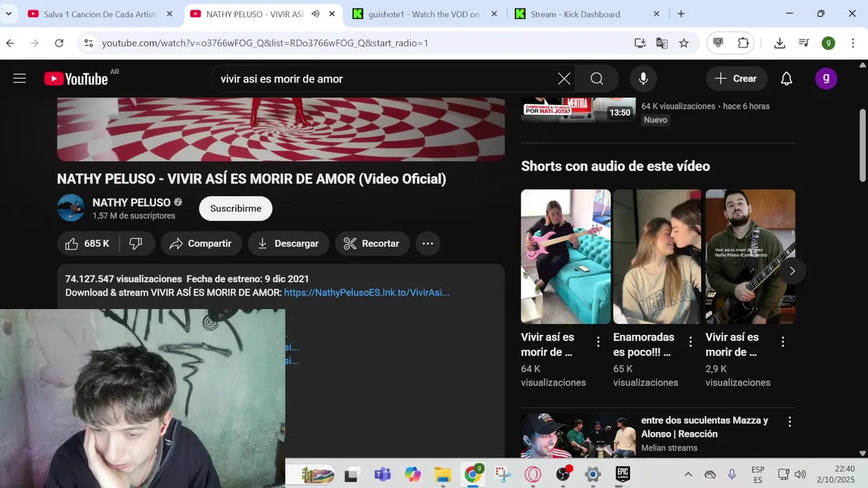Viewport: 868px width, 488px height.
Task: Open the taskbar volume control
Action: [800, 474]
